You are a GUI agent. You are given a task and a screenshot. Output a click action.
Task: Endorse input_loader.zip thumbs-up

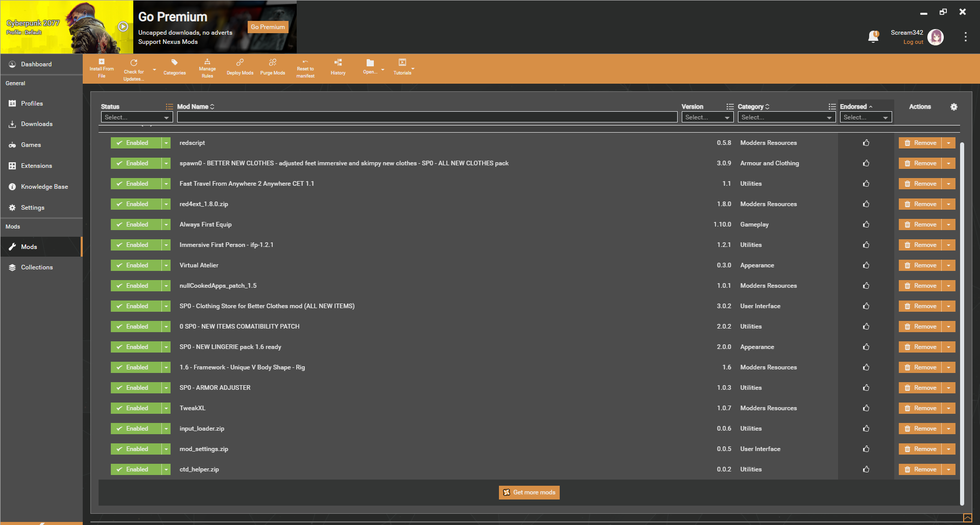click(x=866, y=429)
